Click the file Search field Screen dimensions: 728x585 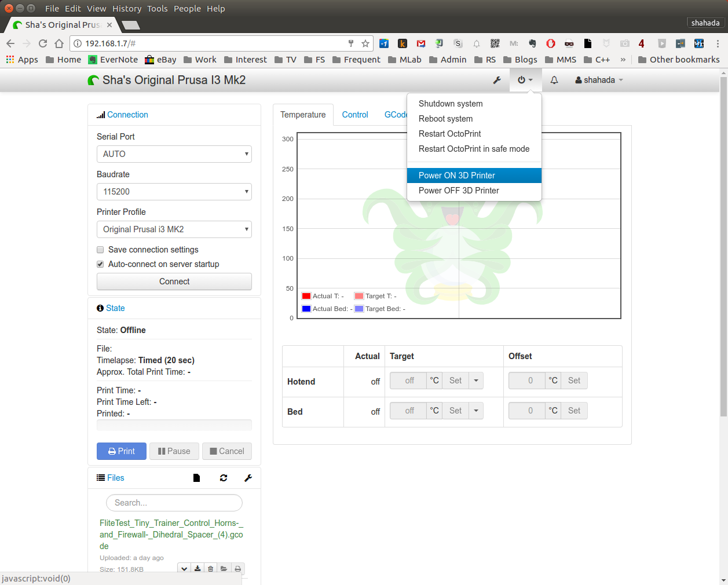click(174, 503)
